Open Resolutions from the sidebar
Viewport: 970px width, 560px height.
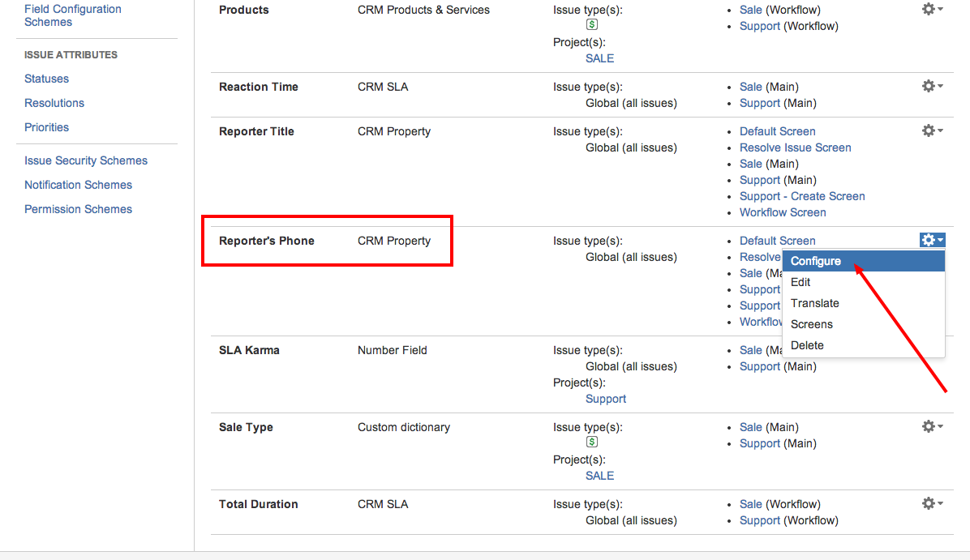pyautogui.click(x=54, y=103)
